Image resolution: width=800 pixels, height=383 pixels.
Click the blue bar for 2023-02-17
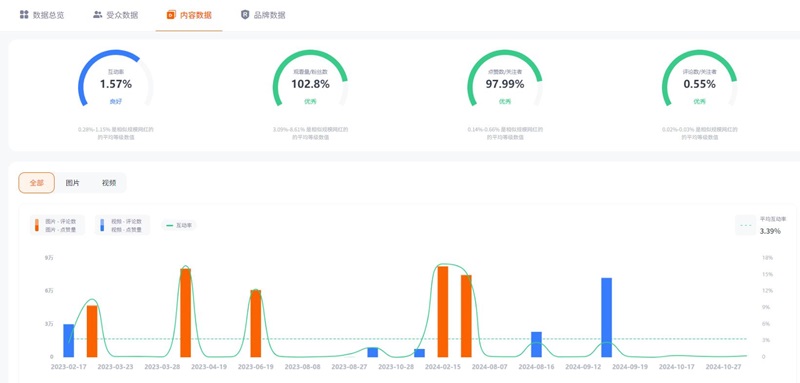(x=68, y=341)
